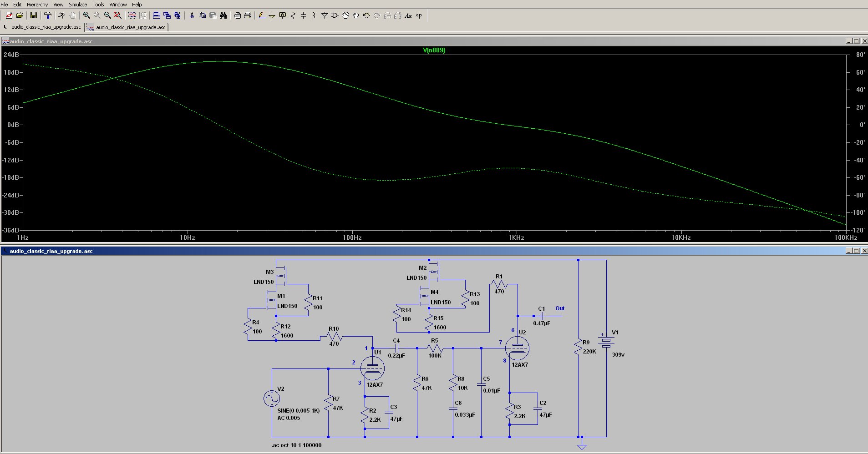Open Control Panel via hammer icon
Image resolution: width=868 pixels, height=454 pixels.
[47, 15]
